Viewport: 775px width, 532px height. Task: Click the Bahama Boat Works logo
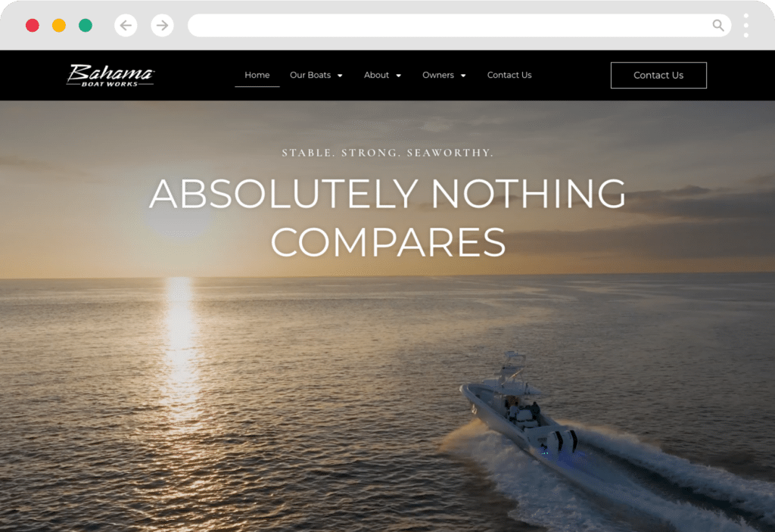pos(110,75)
